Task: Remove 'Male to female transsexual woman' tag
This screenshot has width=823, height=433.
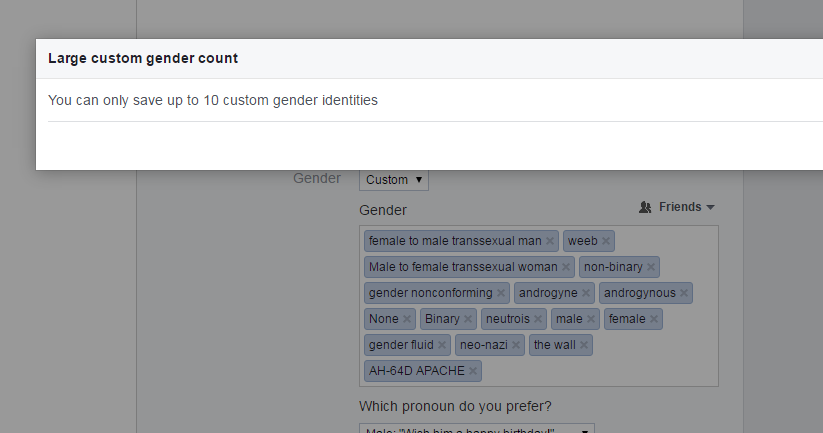Action: pos(566,267)
